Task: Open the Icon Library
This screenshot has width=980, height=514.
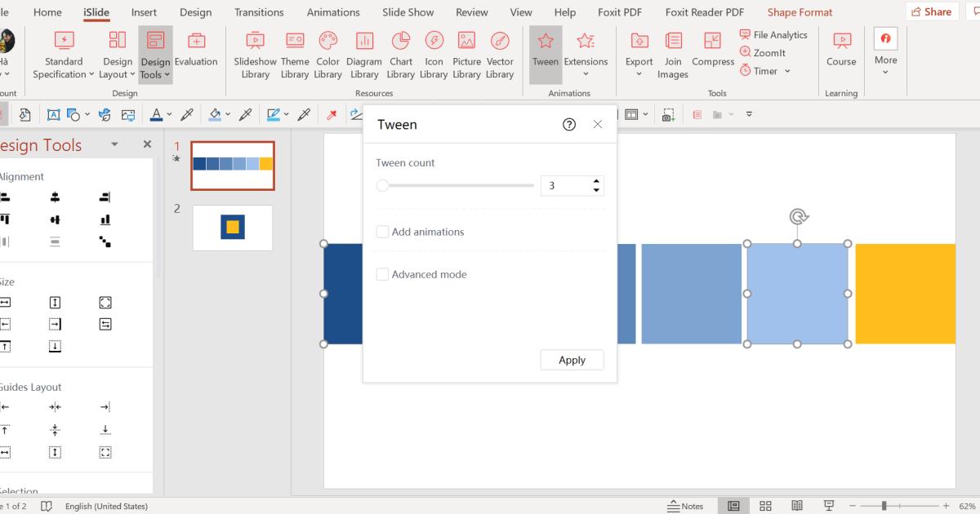Action: coord(434,53)
